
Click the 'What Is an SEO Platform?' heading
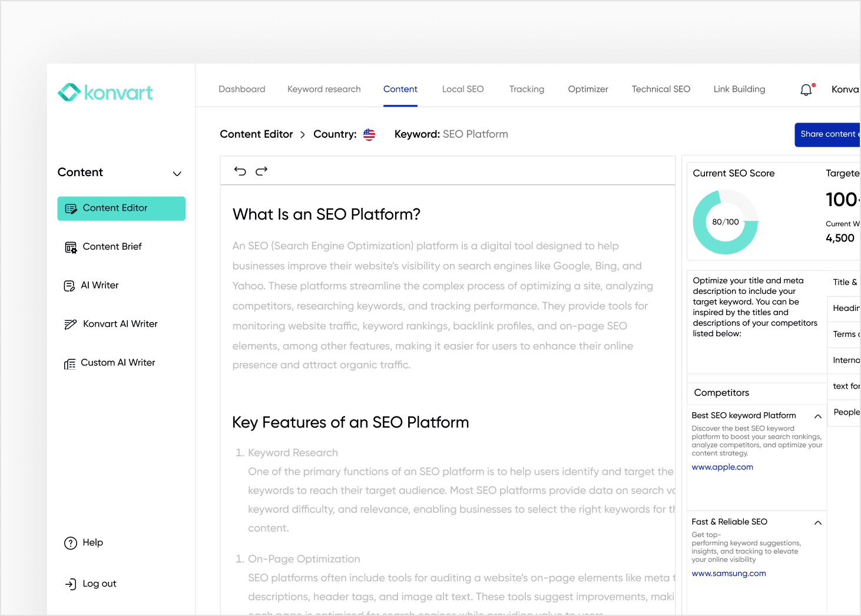[x=326, y=214]
